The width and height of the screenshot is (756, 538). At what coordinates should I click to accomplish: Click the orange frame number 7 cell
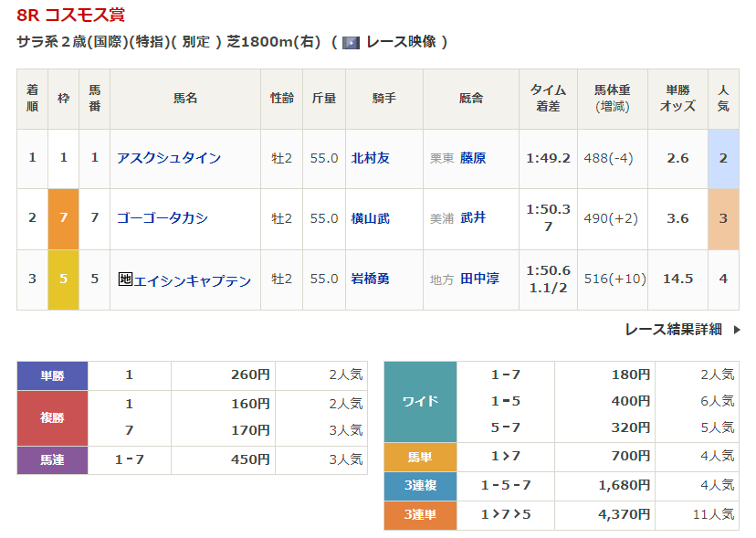pyautogui.click(x=63, y=218)
